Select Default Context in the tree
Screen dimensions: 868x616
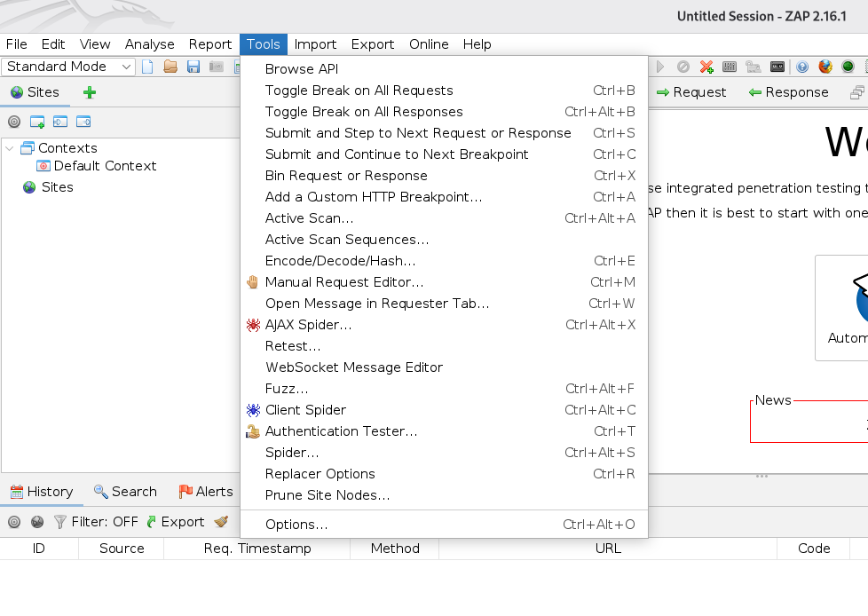click(x=97, y=166)
